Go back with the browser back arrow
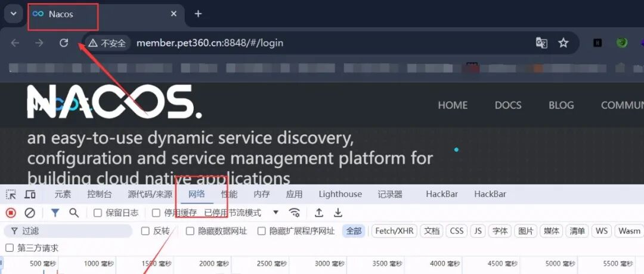Image resolution: width=644 pixels, height=274 pixels. tap(15, 43)
